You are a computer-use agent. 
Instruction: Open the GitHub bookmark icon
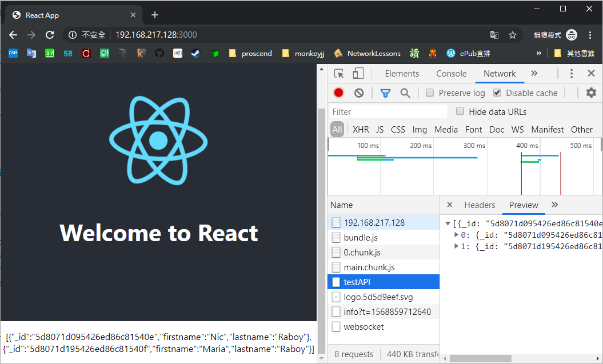pos(159,53)
